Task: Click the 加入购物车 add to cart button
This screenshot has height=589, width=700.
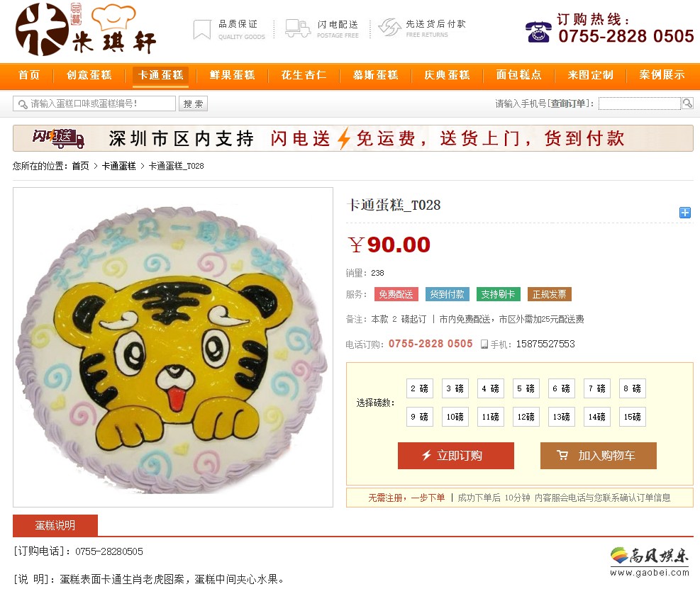Action: tap(598, 456)
